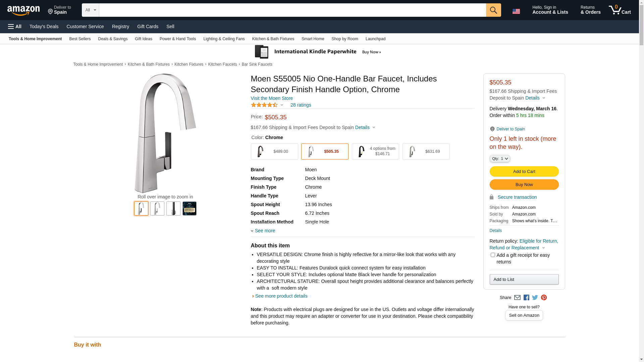This screenshot has height=362, width=644.
Task: Open Today's Deals in navigation bar
Action: coord(44,26)
